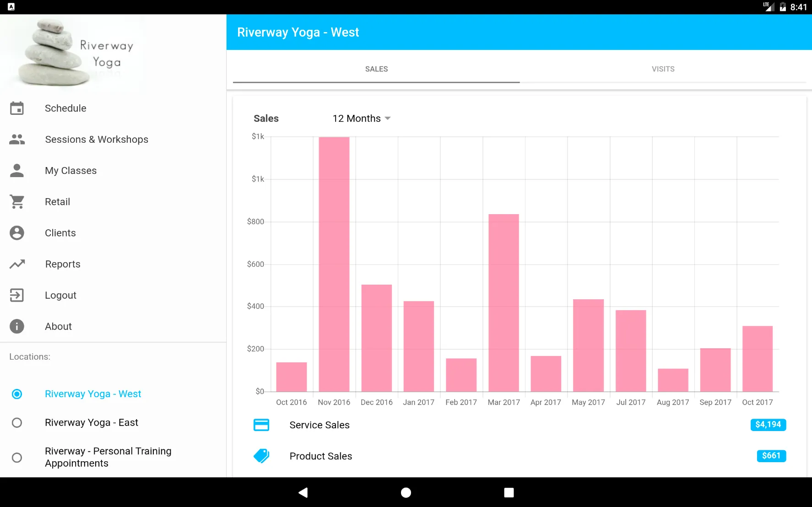Open the Product Sales row
This screenshot has height=507, width=812.
520,456
